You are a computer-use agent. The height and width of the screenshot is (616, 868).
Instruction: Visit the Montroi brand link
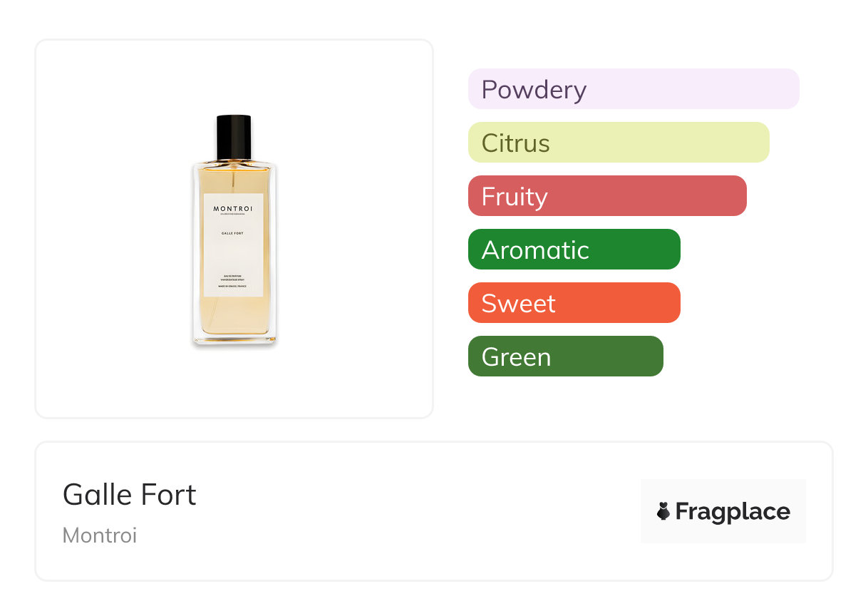(100, 535)
